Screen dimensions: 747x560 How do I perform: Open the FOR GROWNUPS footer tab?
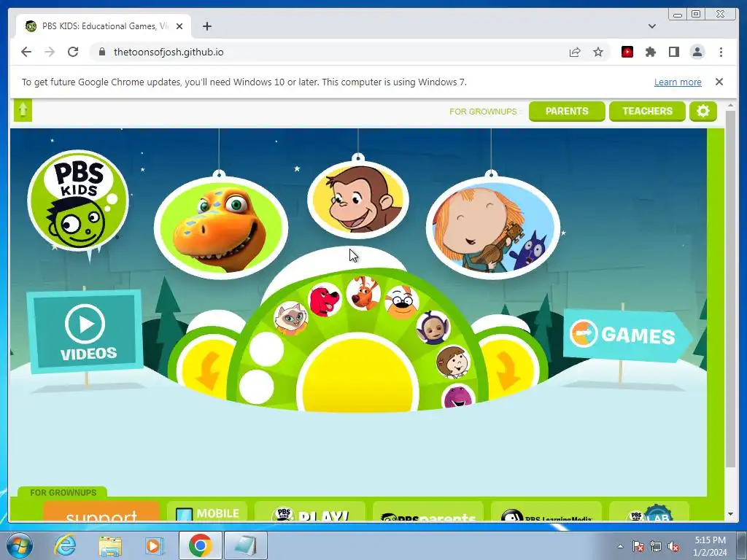(x=63, y=492)
